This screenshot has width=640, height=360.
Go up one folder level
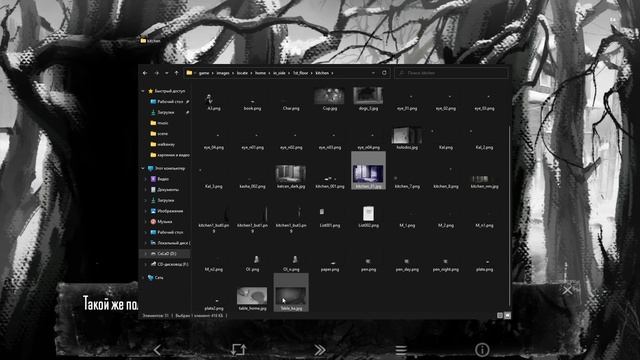click(x=176, y=73)
